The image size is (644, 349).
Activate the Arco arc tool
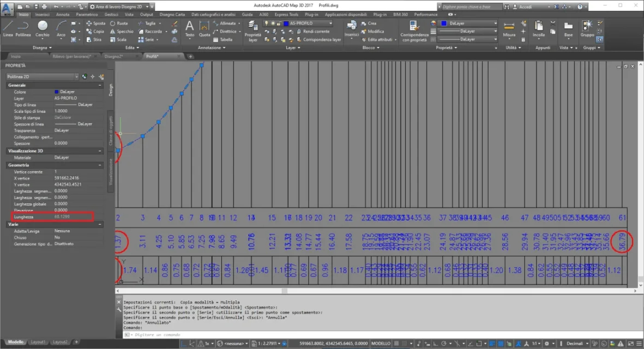tap(61, 29)
